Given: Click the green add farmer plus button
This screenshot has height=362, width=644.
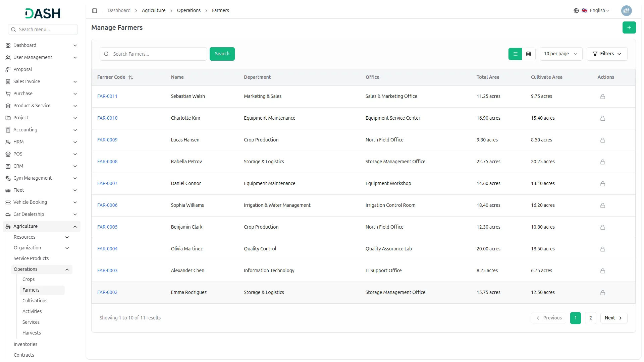Looking at the screenshot, I should (629, 27).
